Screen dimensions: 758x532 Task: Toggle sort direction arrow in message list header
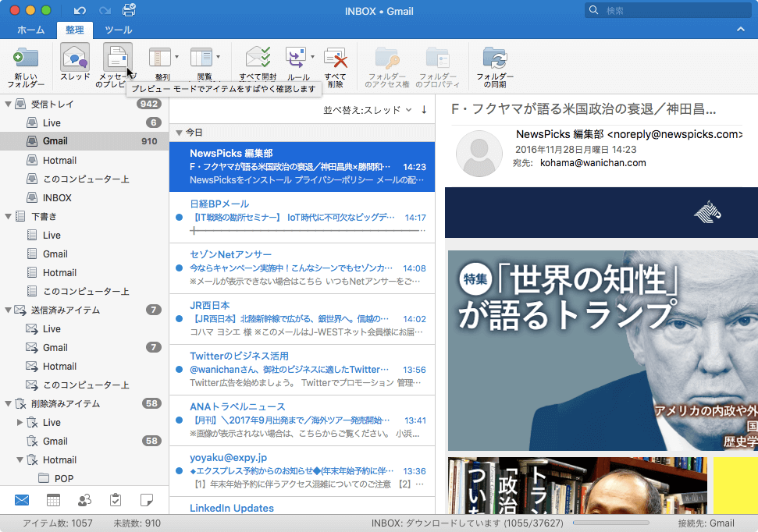click(424, 110)
